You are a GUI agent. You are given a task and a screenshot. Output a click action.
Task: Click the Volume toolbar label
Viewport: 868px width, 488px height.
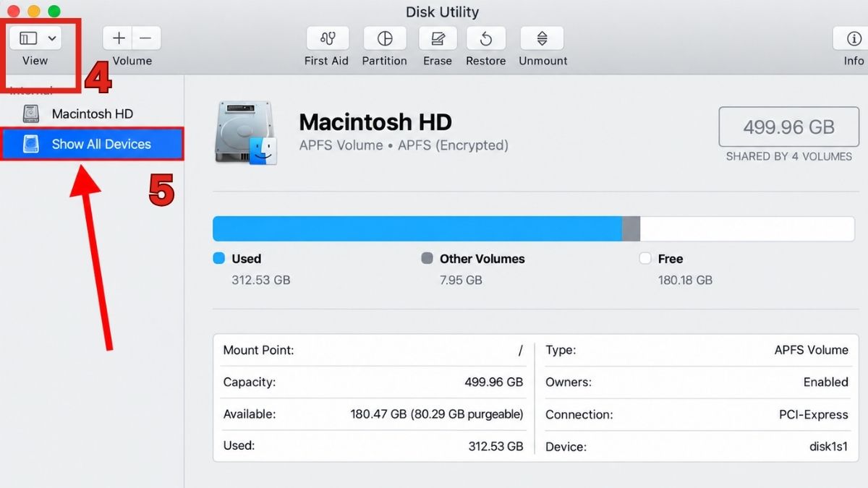click(x=132, y=61)
